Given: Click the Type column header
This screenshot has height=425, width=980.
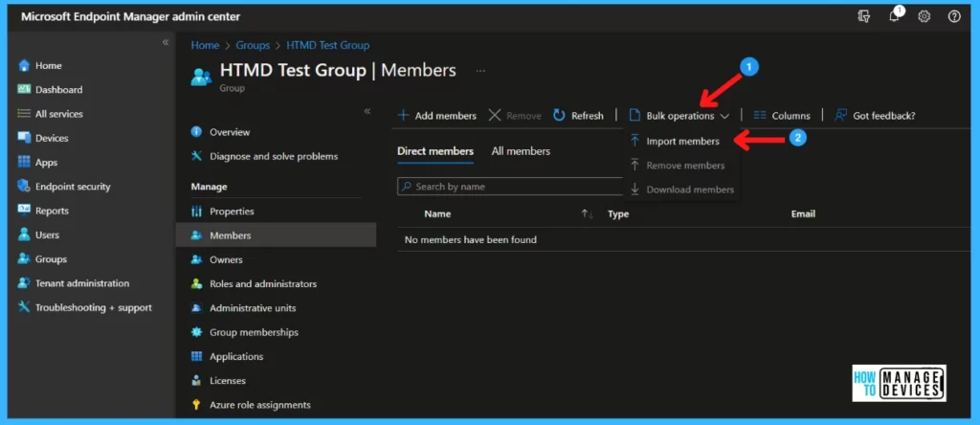Looking at the screenshot, I should click(x=618, y=213).
